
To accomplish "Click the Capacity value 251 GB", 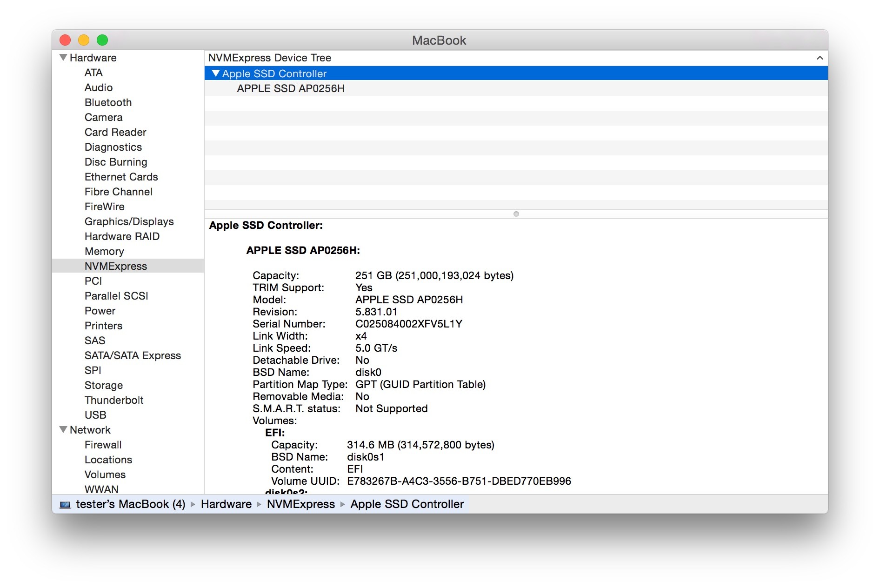I will tap(434, 275).
